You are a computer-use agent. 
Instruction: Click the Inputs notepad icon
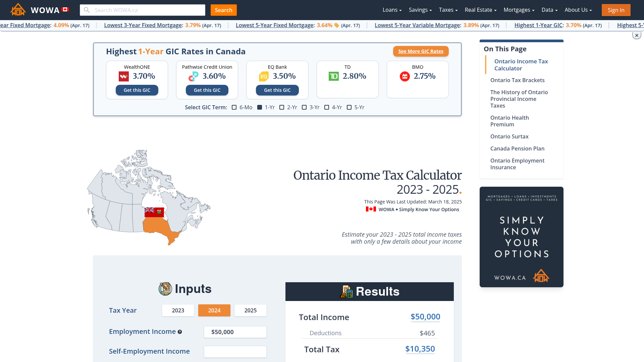(165, 289)
